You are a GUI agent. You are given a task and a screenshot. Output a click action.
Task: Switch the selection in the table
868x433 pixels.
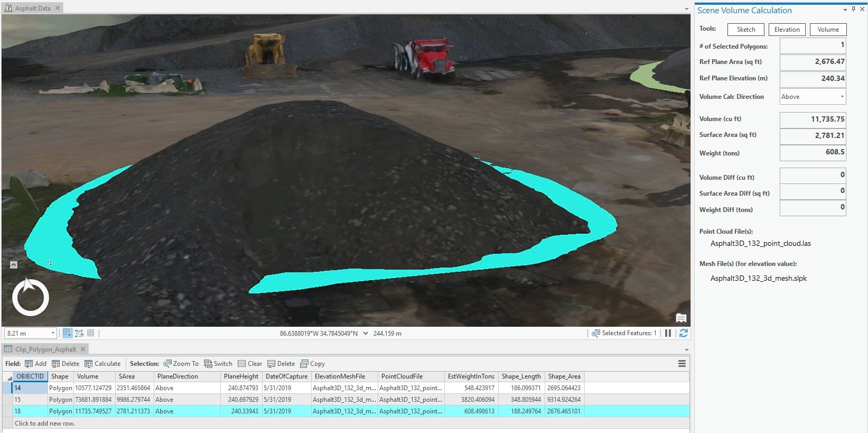pyautogui.click(x=218, y=364)
